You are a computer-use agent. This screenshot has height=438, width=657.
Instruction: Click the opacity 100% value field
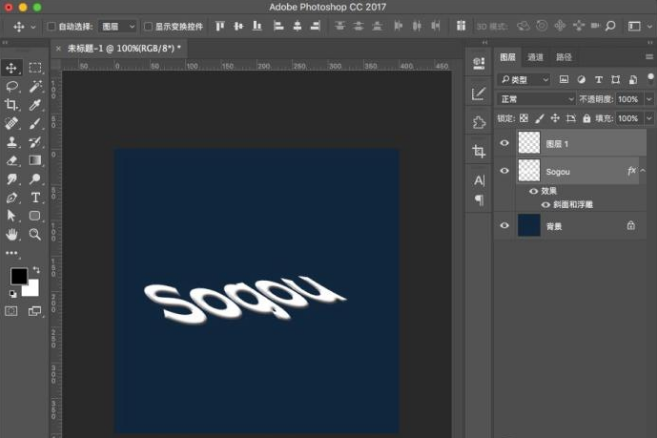(628, 99)
